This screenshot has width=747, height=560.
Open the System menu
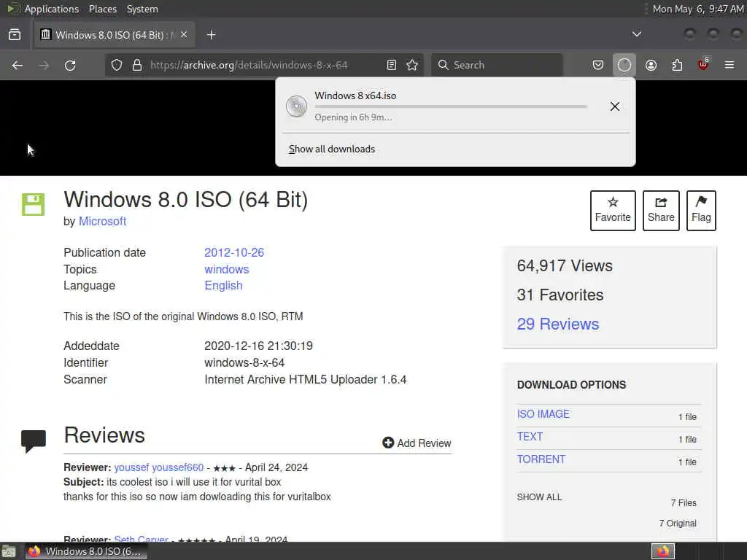142,9
